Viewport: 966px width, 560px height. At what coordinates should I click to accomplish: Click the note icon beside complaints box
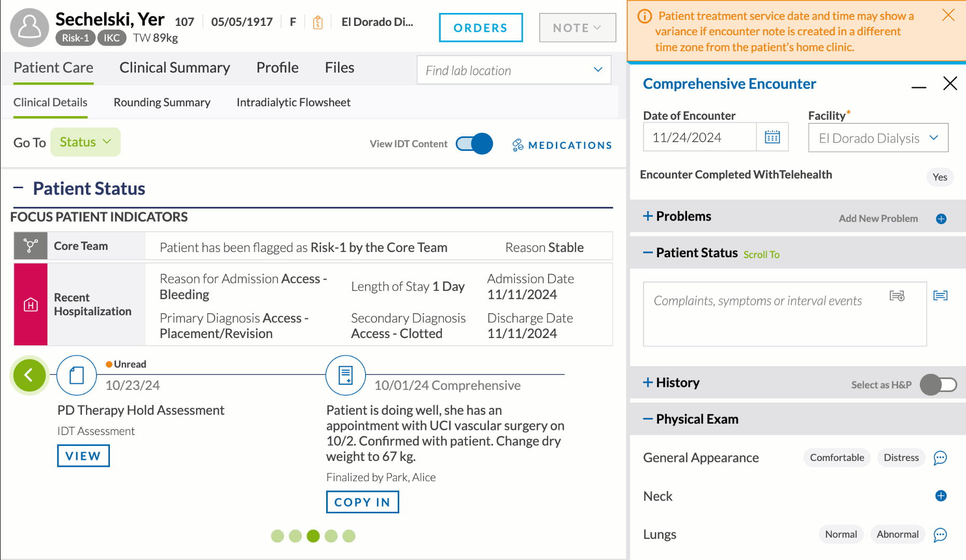click(x=941, y=296)
